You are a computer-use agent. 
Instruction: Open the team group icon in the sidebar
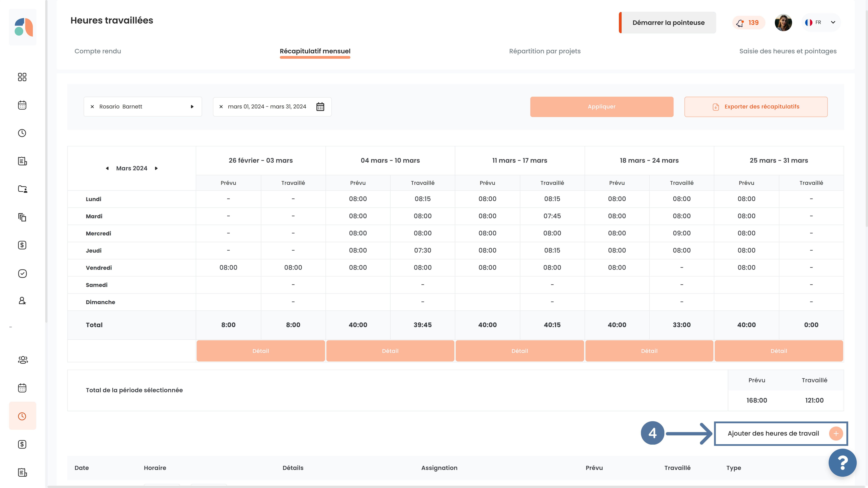23,360
